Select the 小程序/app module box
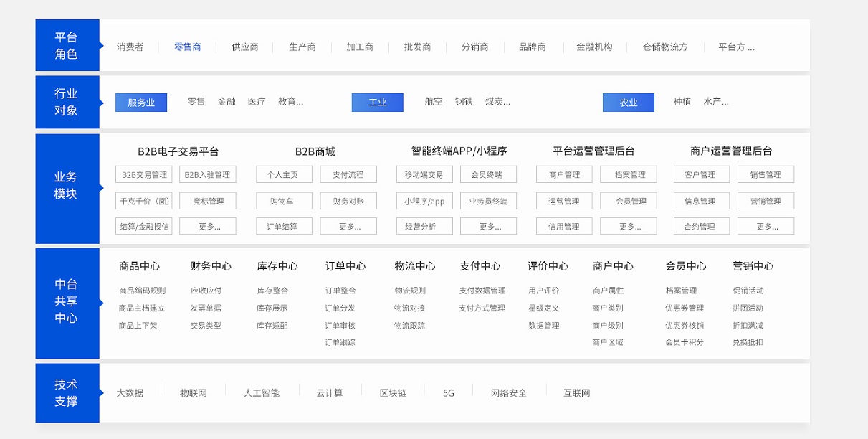The height and width of the screenshot is (439, 868). coord(424,201)
